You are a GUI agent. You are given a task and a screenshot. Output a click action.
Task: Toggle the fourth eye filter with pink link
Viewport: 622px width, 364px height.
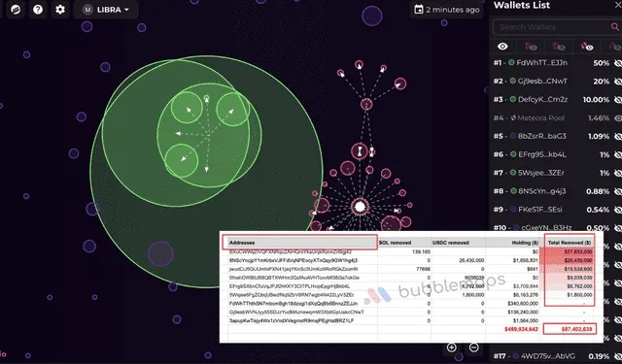coord(587,47)
